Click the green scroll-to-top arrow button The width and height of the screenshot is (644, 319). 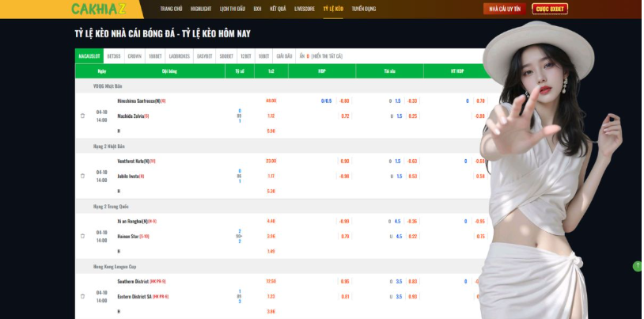click(x=638, y=266)
